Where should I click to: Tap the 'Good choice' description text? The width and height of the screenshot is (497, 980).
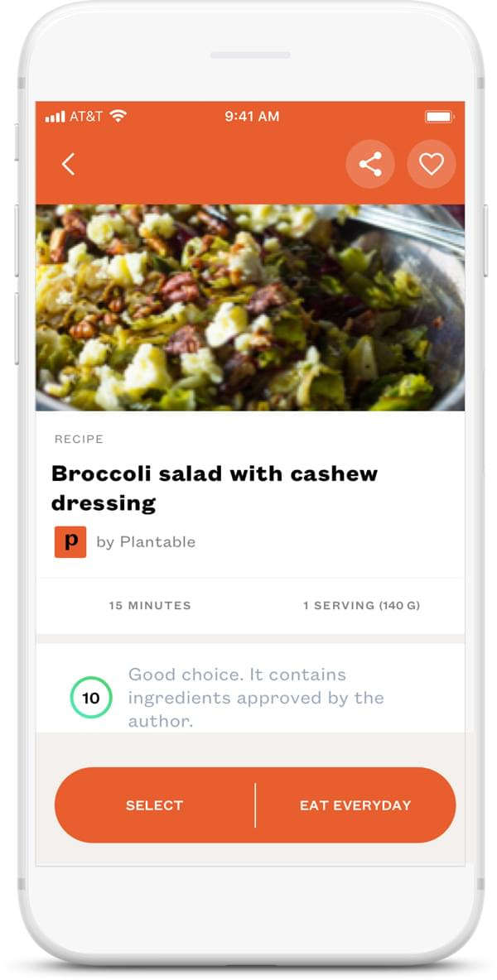(256, 698)
